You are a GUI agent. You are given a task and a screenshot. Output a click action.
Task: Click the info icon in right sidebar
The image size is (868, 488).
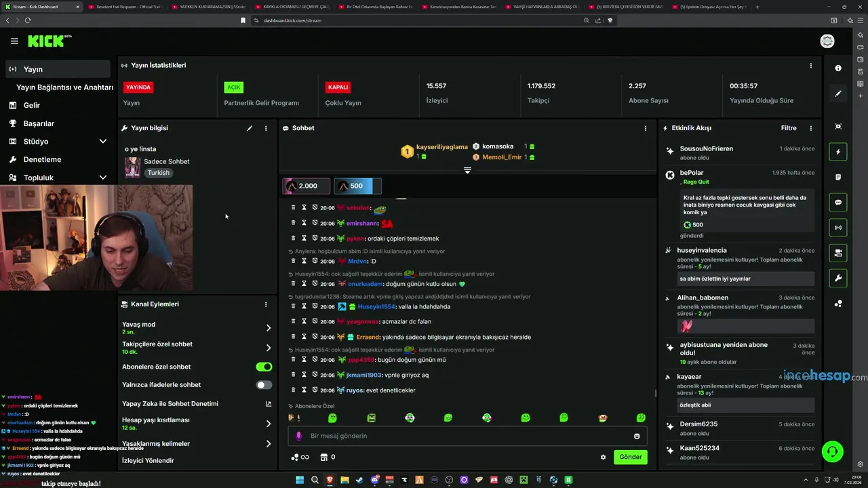(x=838, y=68)
